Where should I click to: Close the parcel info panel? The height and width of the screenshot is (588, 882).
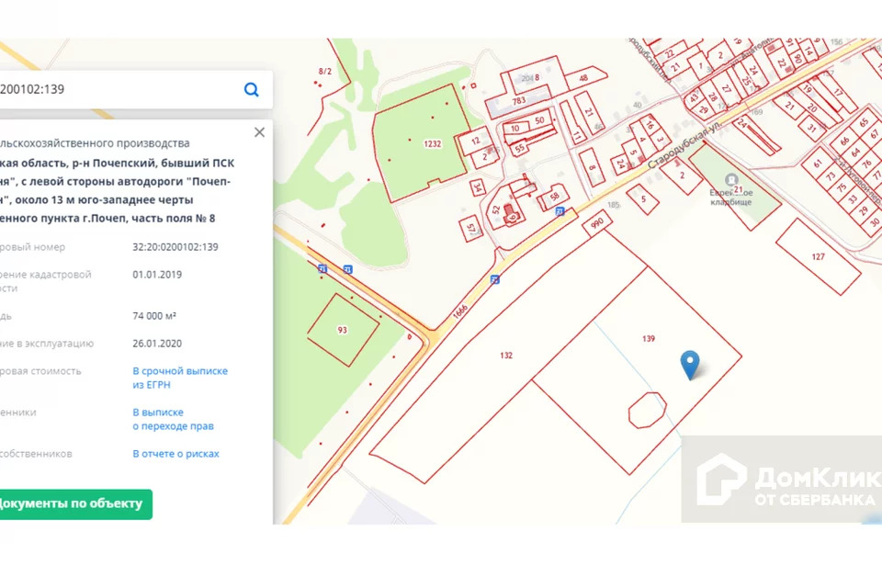259,132
